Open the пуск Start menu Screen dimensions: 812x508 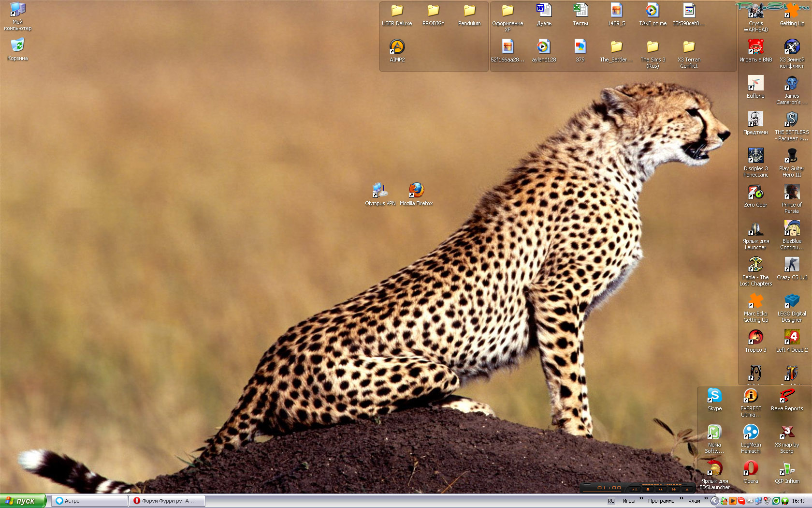pyautogui.click(x=23, y=501)
